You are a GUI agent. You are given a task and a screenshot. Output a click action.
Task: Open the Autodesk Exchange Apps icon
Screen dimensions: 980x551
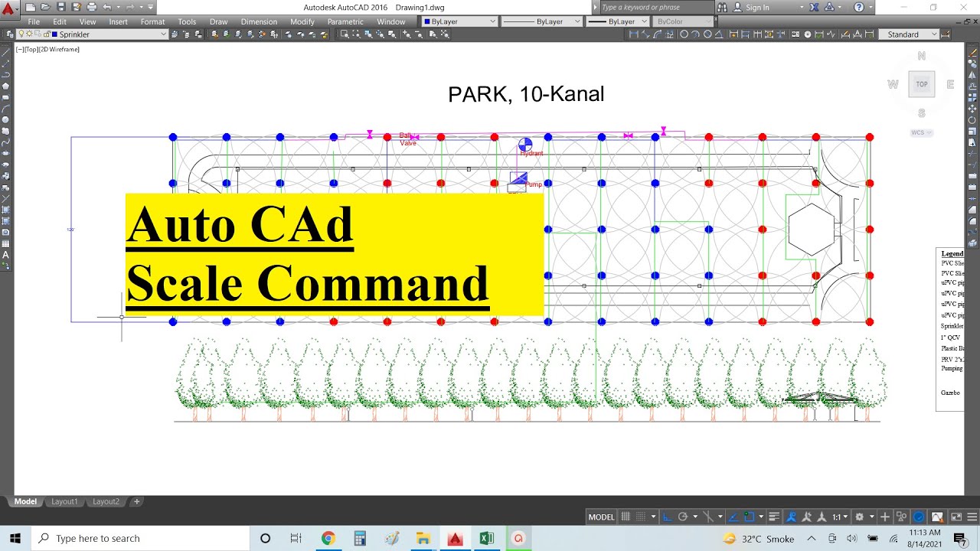(x=814, y=7)
